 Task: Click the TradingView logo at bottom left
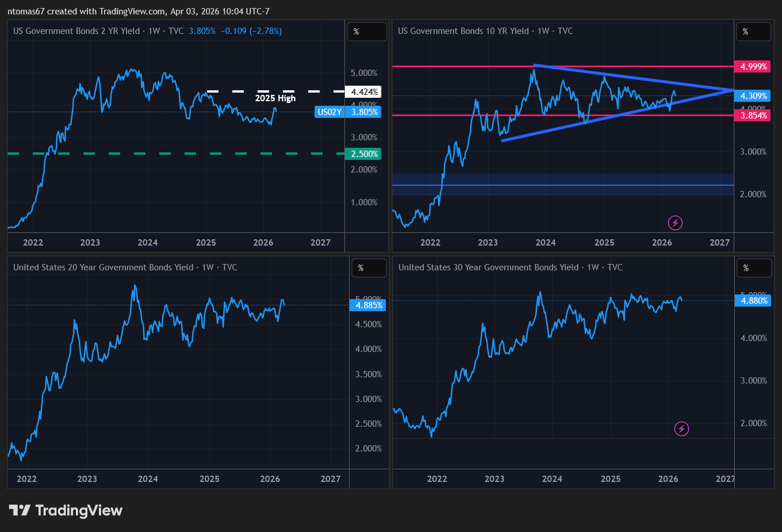(x=66, y=510)
